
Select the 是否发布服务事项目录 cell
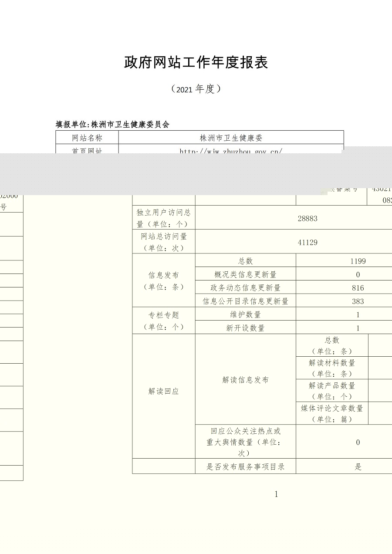[246, 467]
